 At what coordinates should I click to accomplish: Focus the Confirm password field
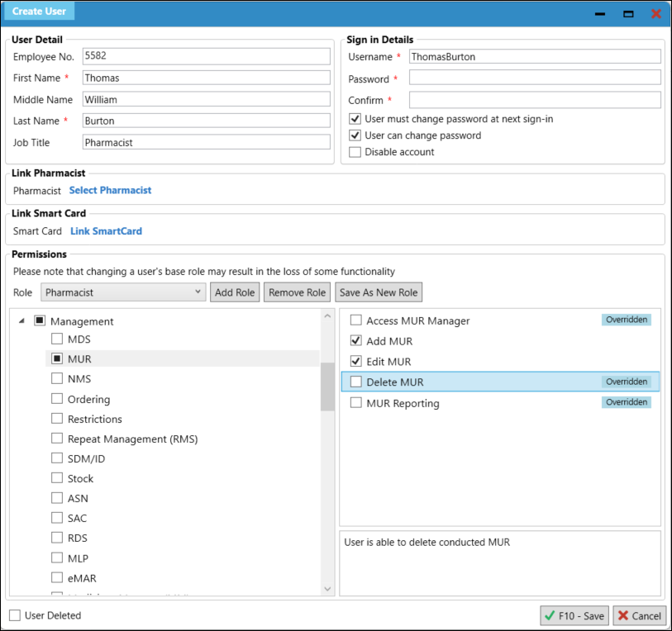535,100
